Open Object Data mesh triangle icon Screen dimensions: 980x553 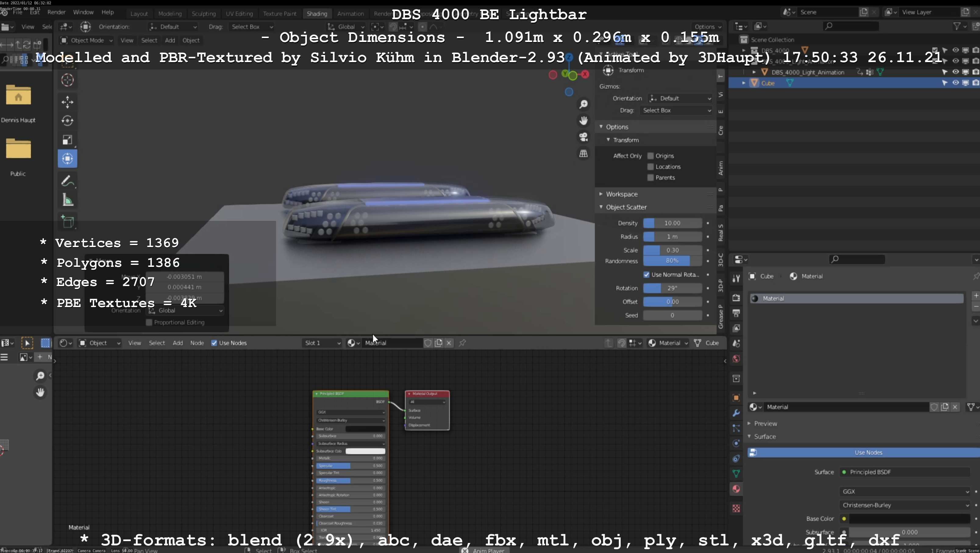click(x=736, y=473)
